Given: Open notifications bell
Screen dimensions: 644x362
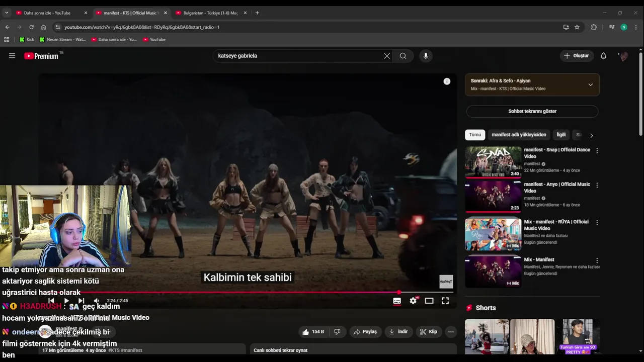Looking at the screenshot, I should (x=603, y=56).
